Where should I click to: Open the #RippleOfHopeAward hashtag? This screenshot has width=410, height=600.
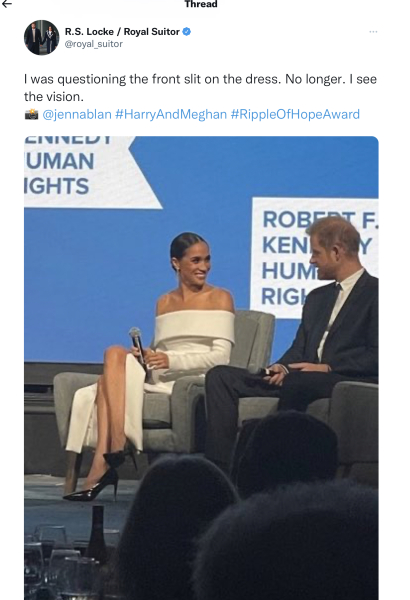(x=295, y=114)
